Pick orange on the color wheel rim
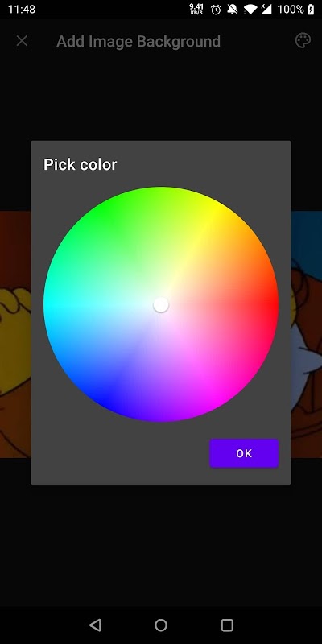The height and width of the screenshot is (644, 322). (258, 246)
